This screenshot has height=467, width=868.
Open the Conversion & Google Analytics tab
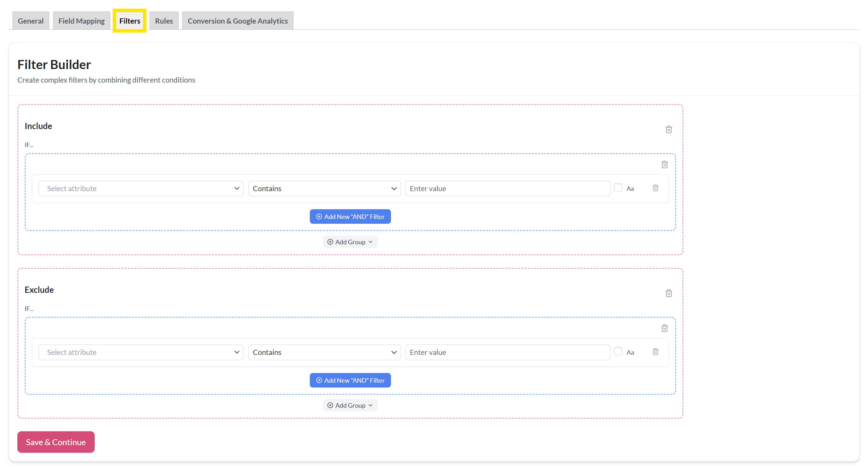238,21
